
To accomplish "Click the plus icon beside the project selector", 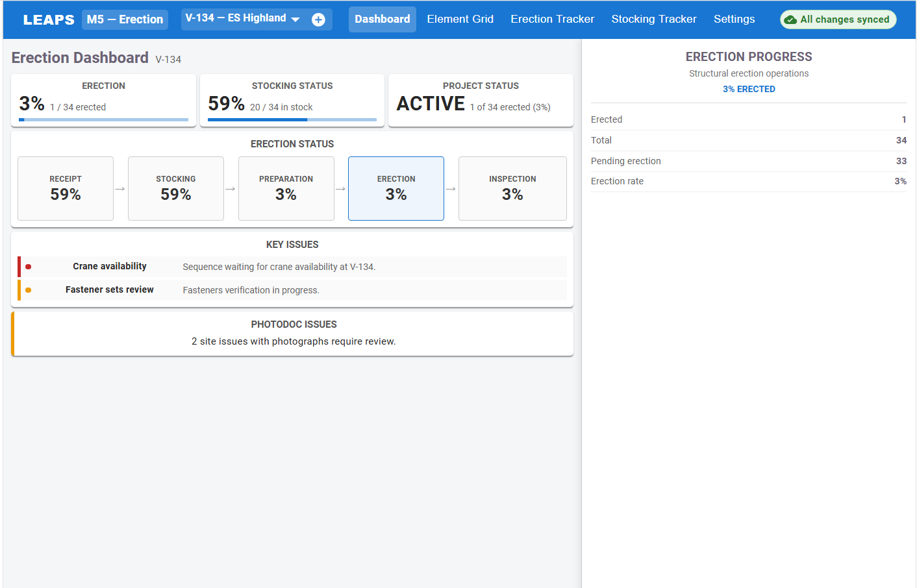I will [318, 19].
